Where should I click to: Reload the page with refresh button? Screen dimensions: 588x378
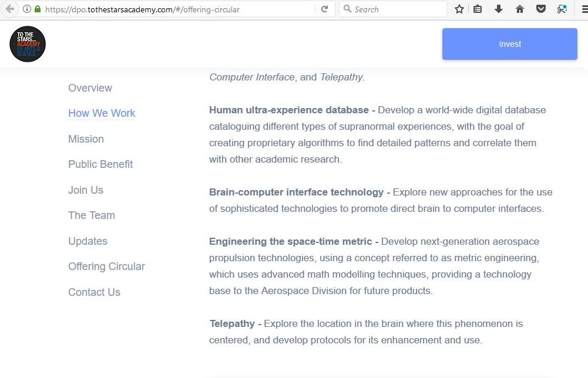click(x=324, y=9)
